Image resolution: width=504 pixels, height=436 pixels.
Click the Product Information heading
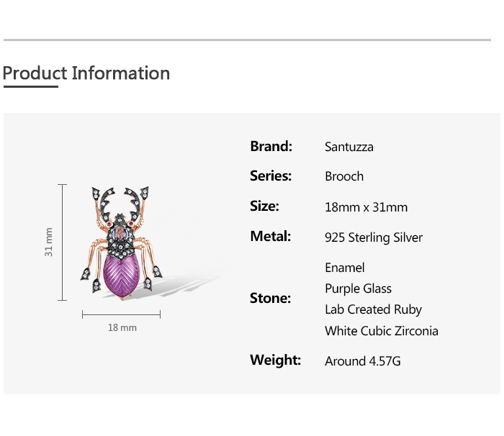86,73
